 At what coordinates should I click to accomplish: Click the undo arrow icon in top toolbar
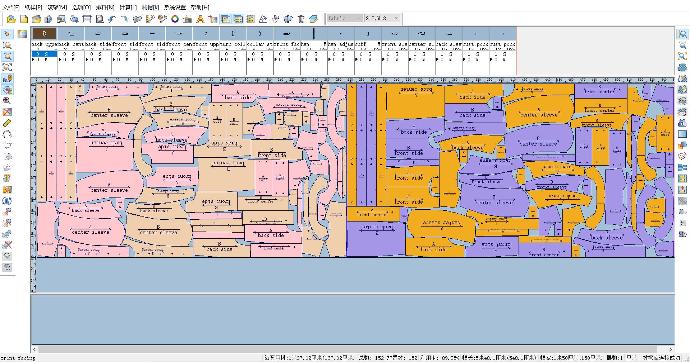click(112, 19)
